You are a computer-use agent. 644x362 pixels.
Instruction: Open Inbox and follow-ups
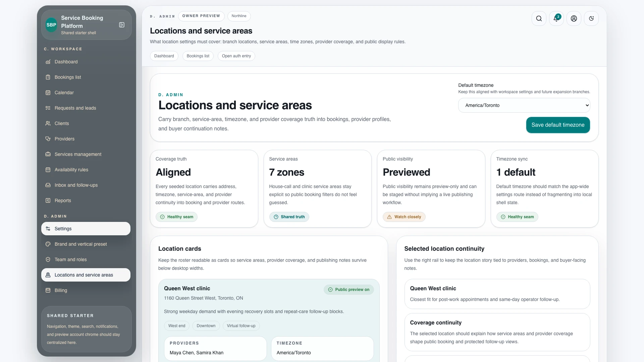[x=86, y=185]
